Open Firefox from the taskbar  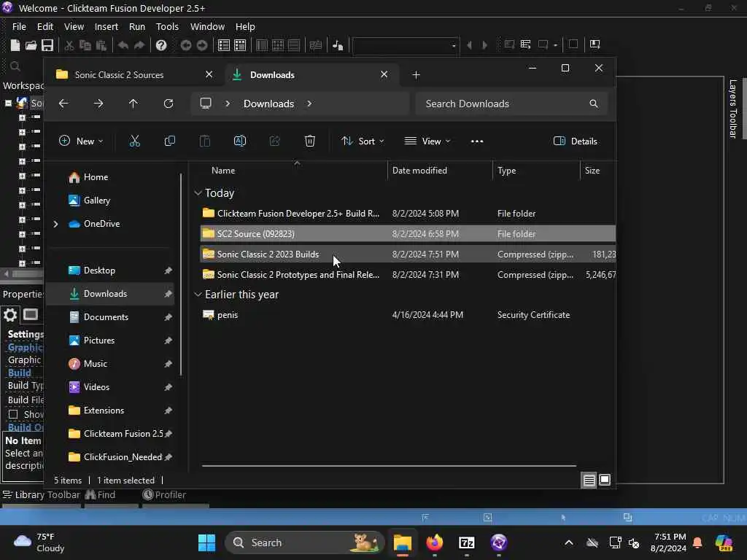[435, 542]
